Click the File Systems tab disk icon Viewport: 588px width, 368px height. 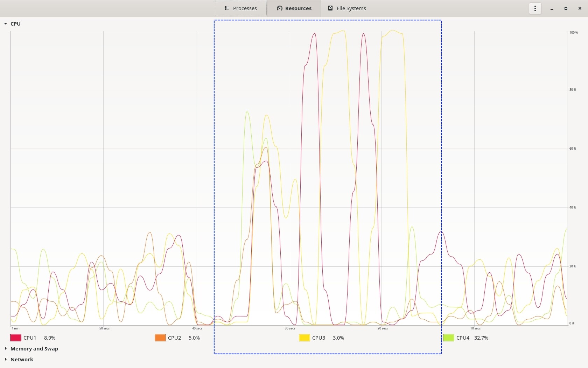tap(330, 8)
